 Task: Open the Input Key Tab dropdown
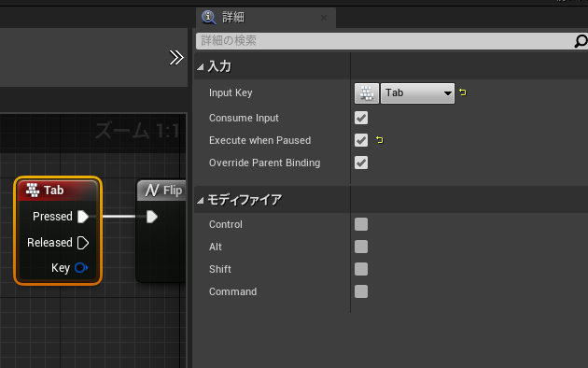click(x=417, y=93)
